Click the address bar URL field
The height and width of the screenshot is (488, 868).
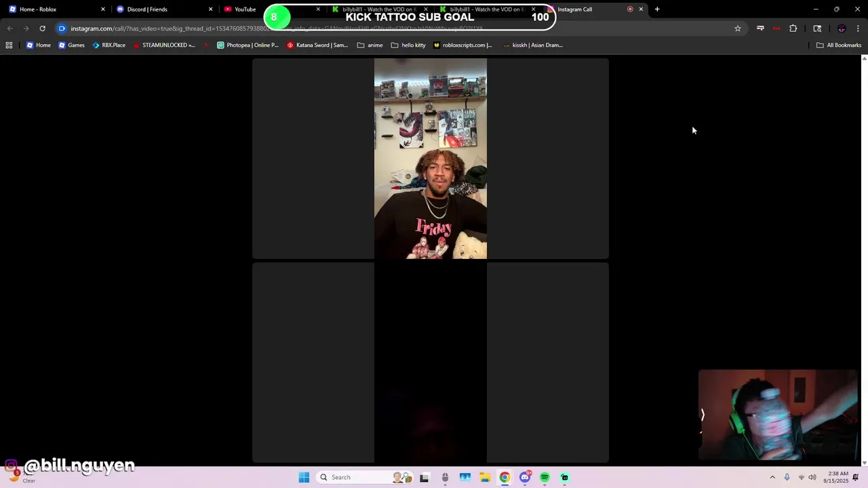tap(400, 28)
